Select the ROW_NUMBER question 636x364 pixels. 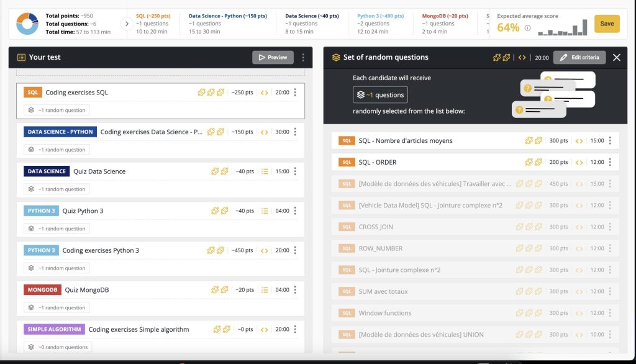tap(475, 248)
